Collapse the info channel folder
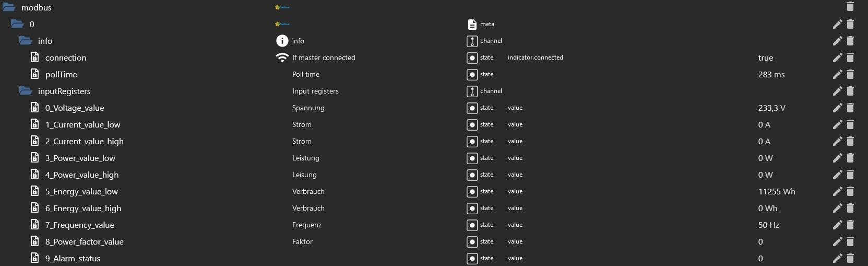Screen dimensions: 868x266 pos(26,41)
